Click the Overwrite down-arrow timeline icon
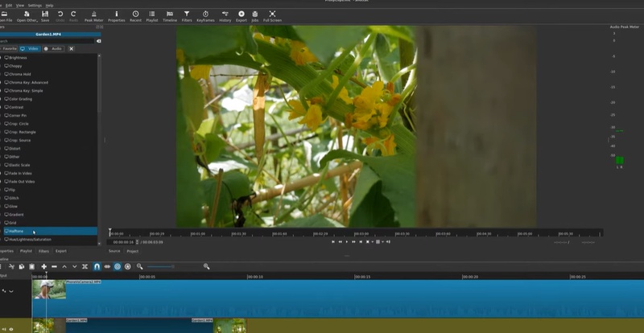 tap(74, 266)
